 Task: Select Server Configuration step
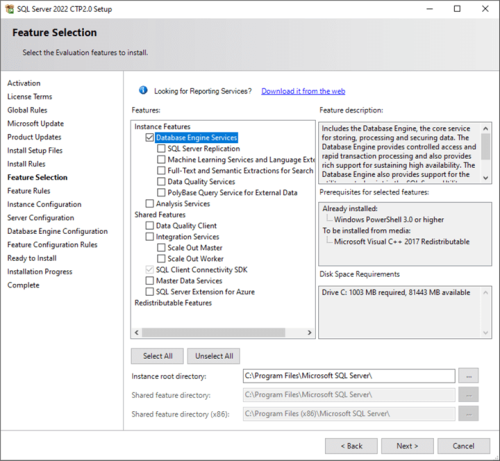coord(41,218)
